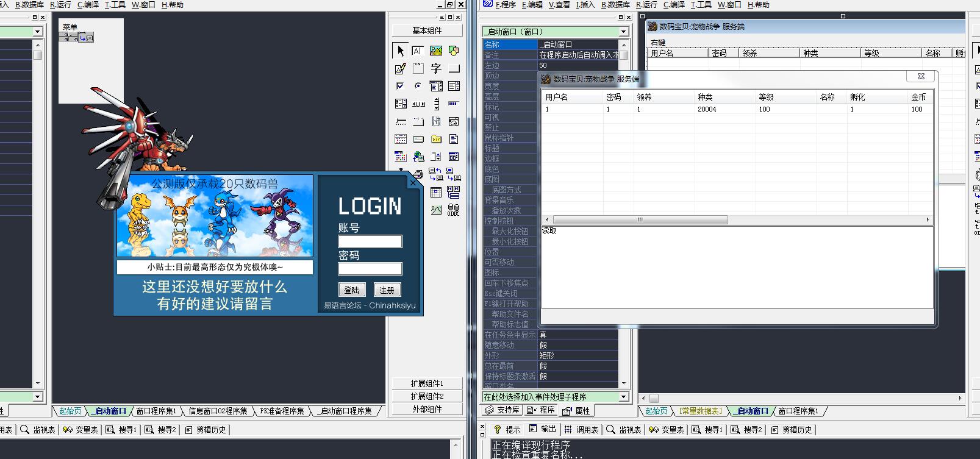Screen dimensions: 980x459
Task: Select the pointer arrow tool in component palette
Action: pyautogui.click(x=400, y=51)
